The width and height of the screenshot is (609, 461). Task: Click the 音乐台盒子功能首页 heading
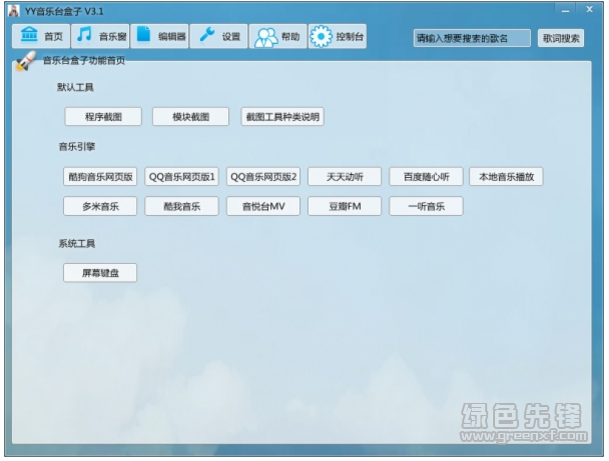coord(84,60)
